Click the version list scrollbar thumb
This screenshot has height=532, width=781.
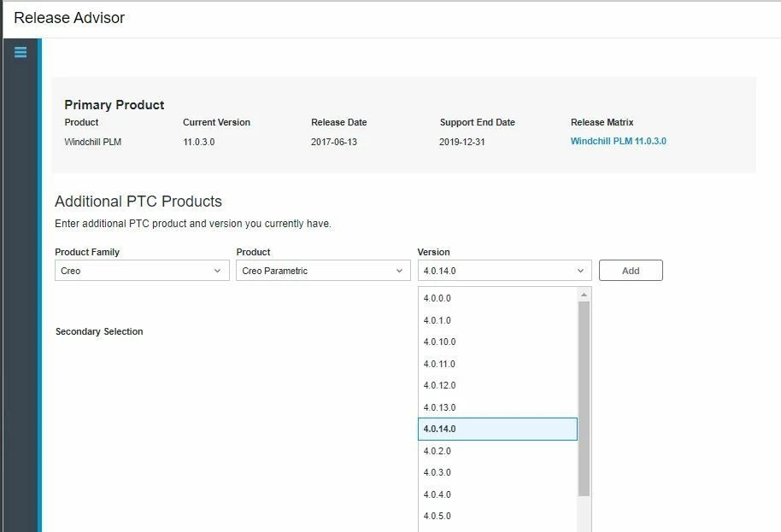coord(584,399)
